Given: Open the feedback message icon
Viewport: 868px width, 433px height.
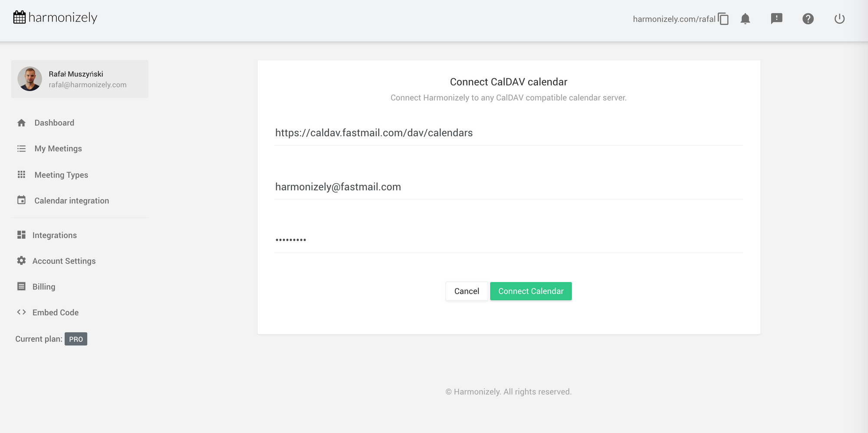Looking at the screenshot, I should pyautogui.click(x=776, y=19).
